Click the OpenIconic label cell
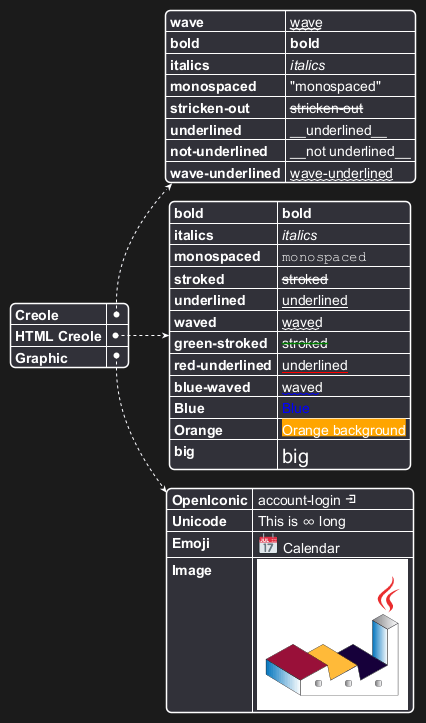This screenshot has width=426, height=723. (x=210, y=500)
